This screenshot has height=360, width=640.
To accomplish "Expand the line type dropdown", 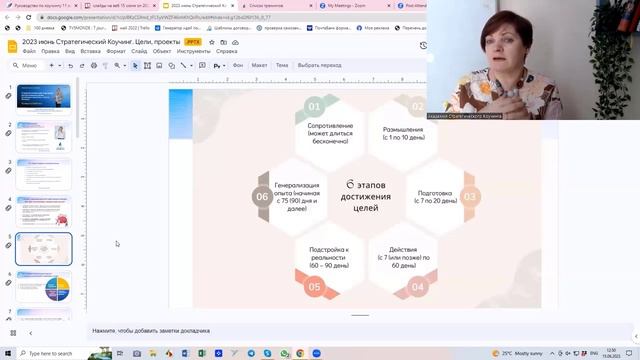I will click(191, 65).
